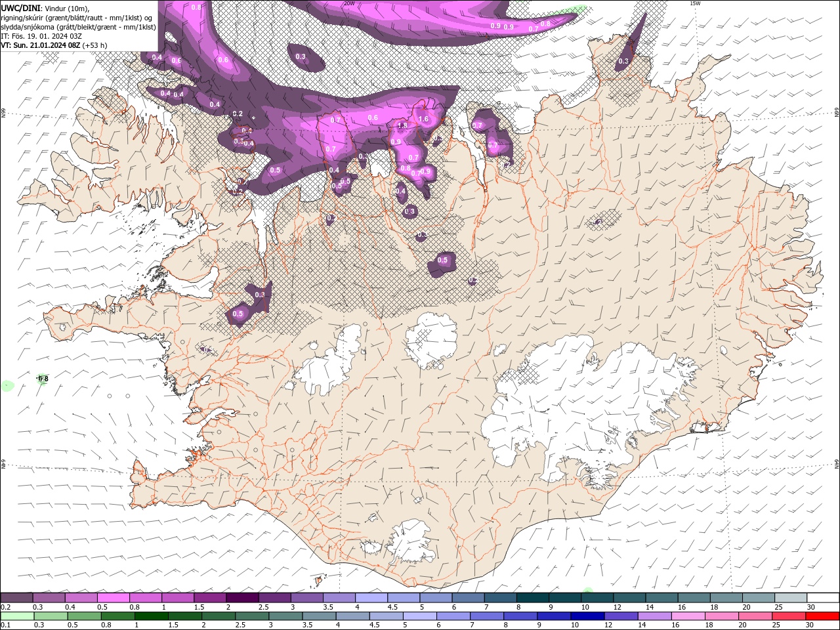The width and height of the screenshot is (840, 630).
Task: Select the mauve 0.2 snow legend swatch
Action: pos(16,597)
